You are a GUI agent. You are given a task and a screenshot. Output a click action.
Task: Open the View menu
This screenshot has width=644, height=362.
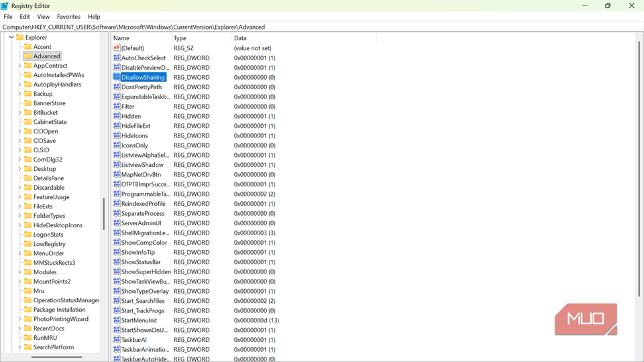[43, 17]
